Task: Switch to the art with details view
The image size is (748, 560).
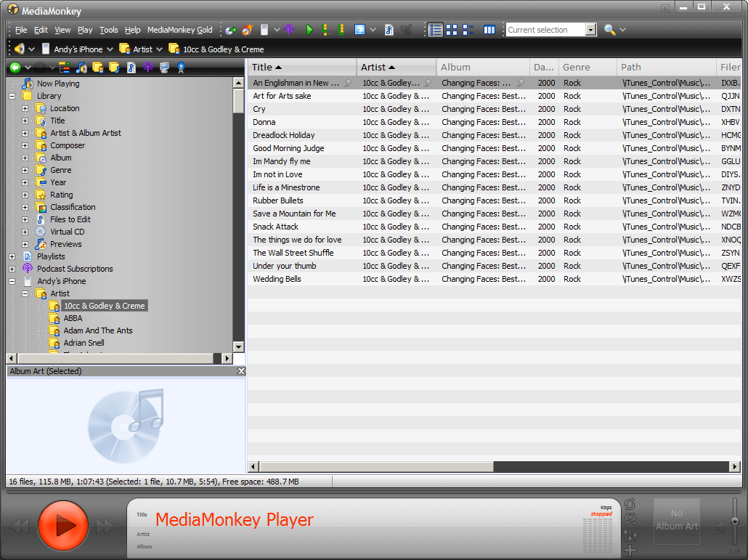Action: pos(468,30)
